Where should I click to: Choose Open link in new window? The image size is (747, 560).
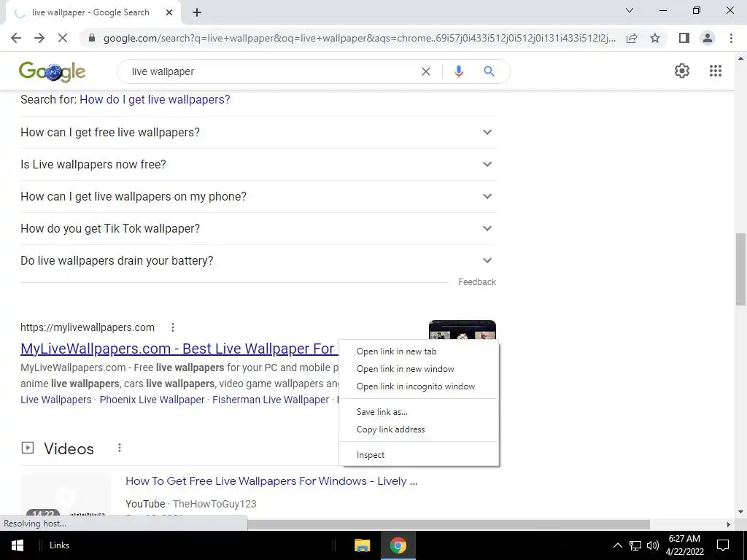(419, 369)
